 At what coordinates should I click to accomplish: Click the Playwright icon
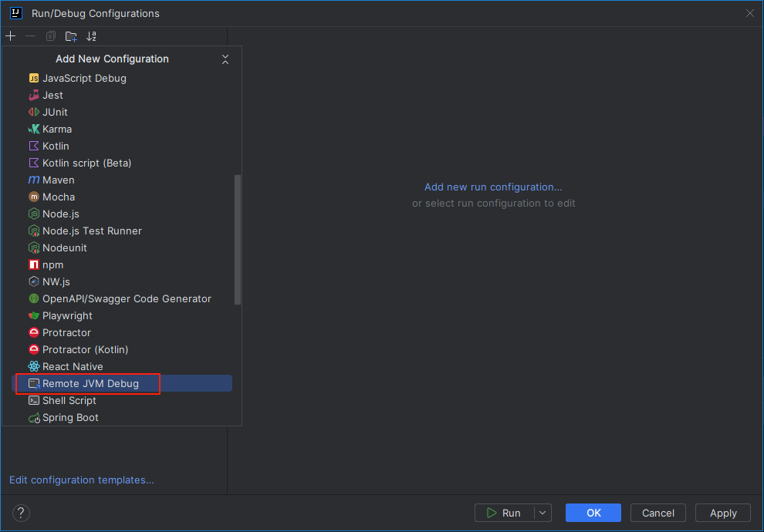coord(34,316)
